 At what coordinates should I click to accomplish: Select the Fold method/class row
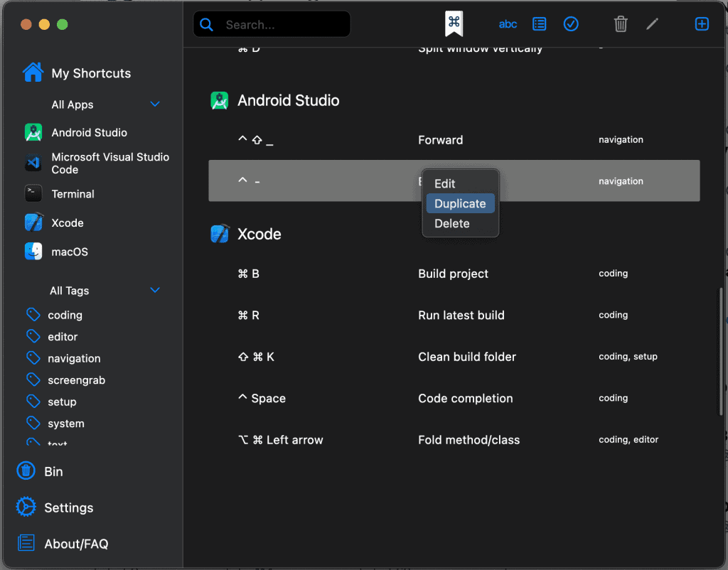pyautogui.click(x=454, y=440)
